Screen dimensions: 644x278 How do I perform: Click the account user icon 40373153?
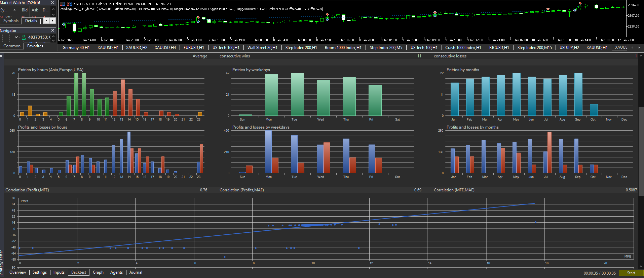pos(24,37)
